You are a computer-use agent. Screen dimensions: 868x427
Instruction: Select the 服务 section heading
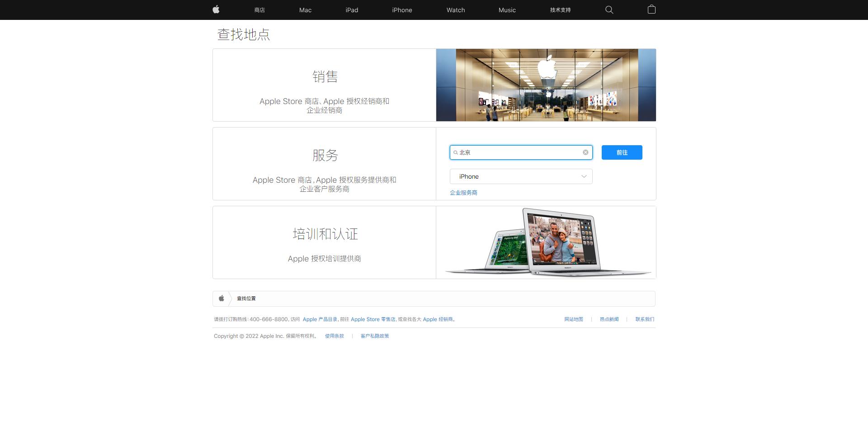click(325, 155)
